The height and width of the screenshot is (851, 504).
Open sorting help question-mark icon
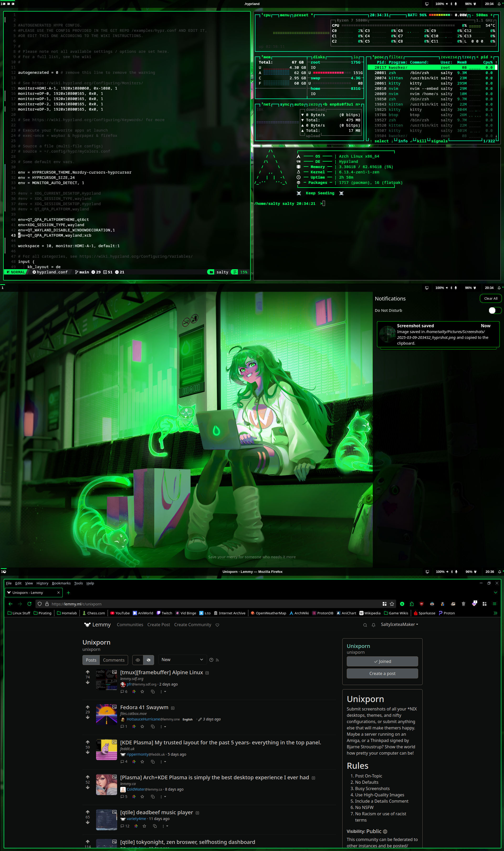[211, 660]
